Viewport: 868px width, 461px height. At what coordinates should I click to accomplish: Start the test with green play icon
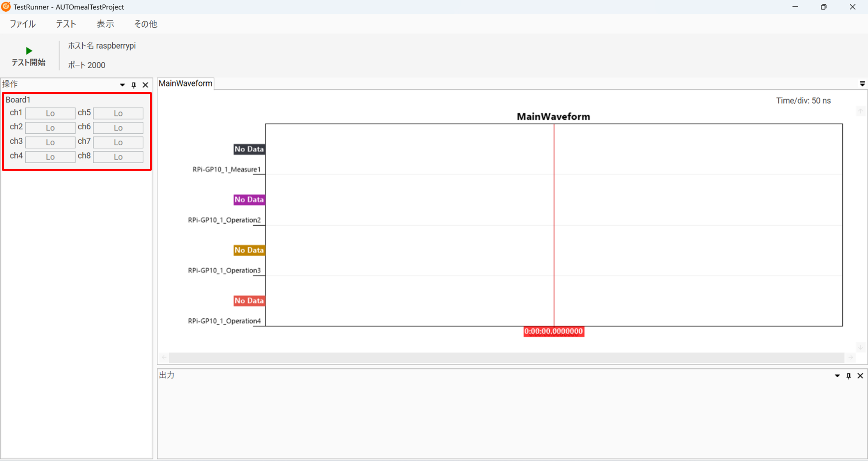28,51
